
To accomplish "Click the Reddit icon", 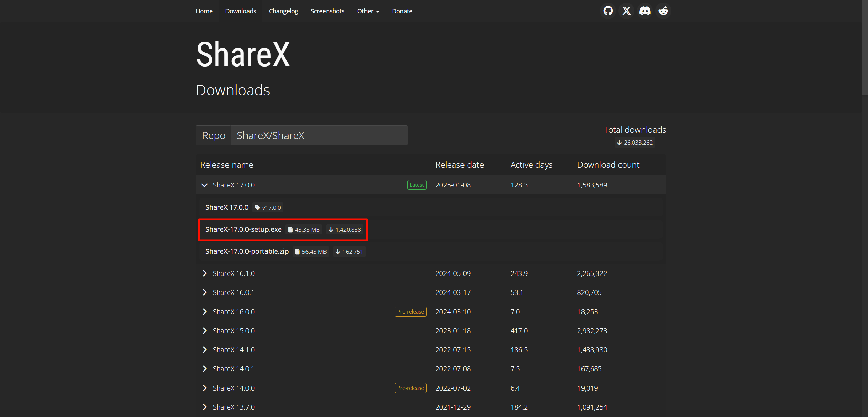I will pos(663,11).
